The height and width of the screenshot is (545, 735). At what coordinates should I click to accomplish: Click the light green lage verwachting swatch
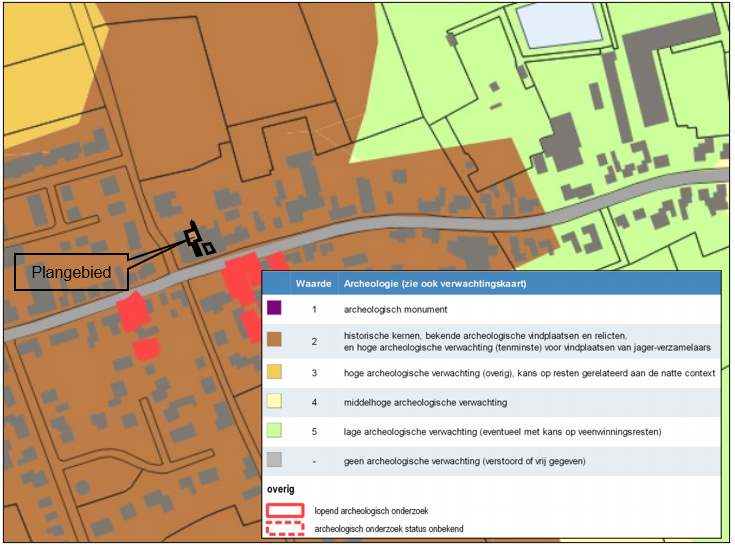pyautogui.click(x=274, y=430)
